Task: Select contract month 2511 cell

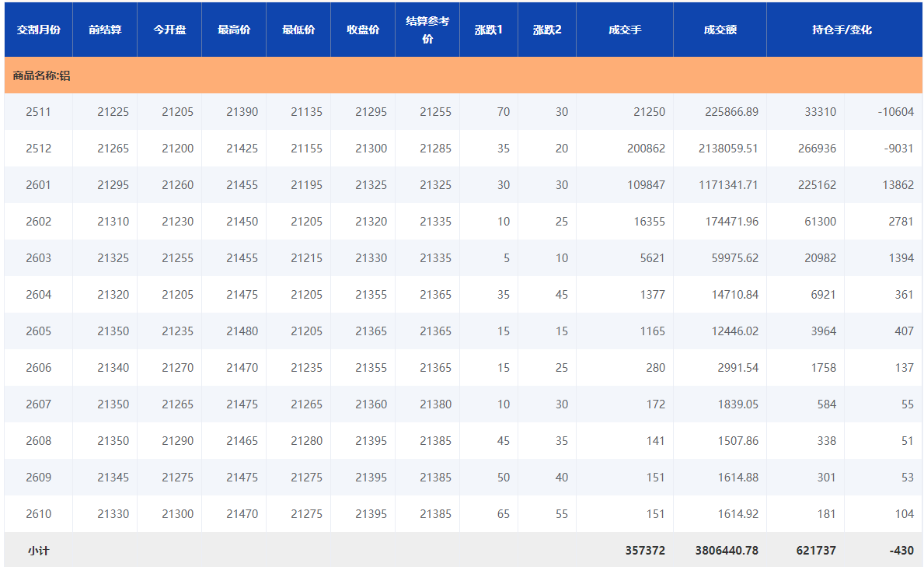Action: coord(38,112)
